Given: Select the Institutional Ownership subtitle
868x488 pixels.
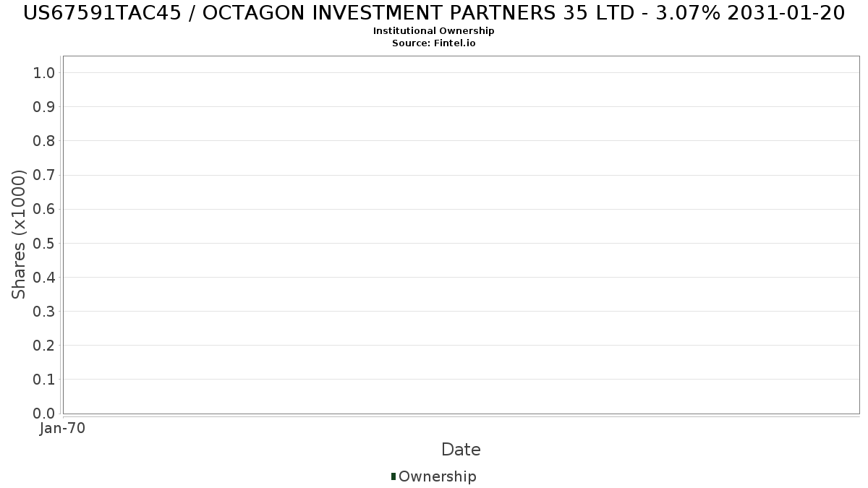Looking at the screenshot, I should tap(434, 31).
